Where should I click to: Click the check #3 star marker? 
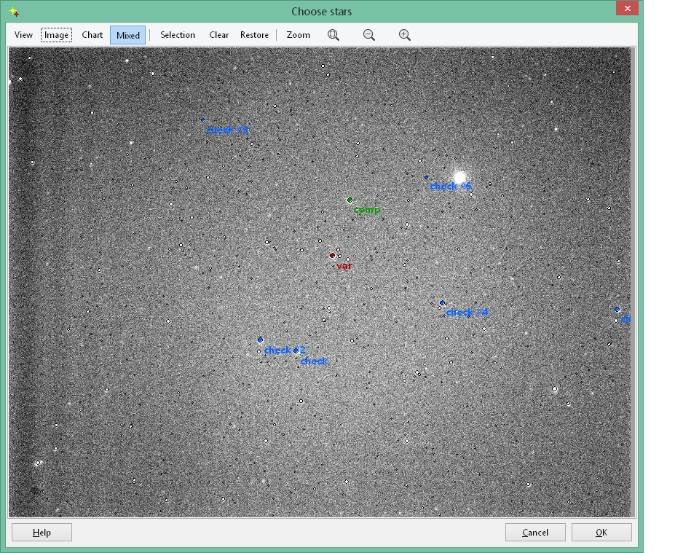[x=203, y=120]
